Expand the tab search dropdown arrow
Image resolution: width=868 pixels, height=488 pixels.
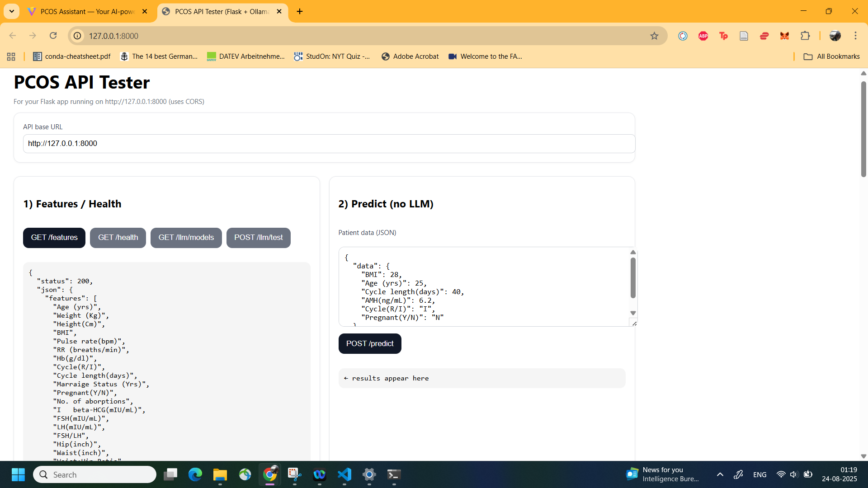click(x=11, y=11)
